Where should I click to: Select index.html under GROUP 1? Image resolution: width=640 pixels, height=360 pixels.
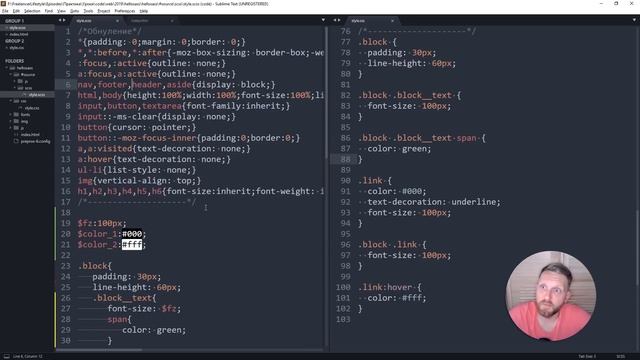click(x=19, y=34)
